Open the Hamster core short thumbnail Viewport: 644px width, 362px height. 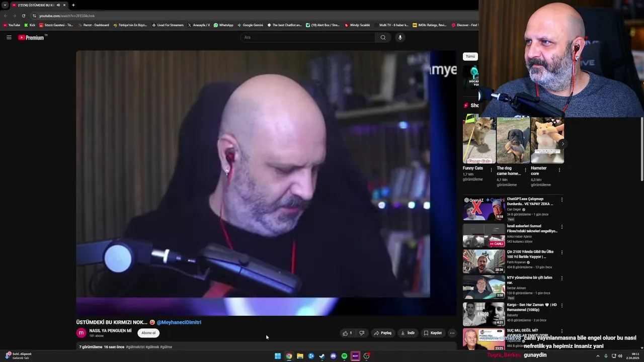(547, 140)
